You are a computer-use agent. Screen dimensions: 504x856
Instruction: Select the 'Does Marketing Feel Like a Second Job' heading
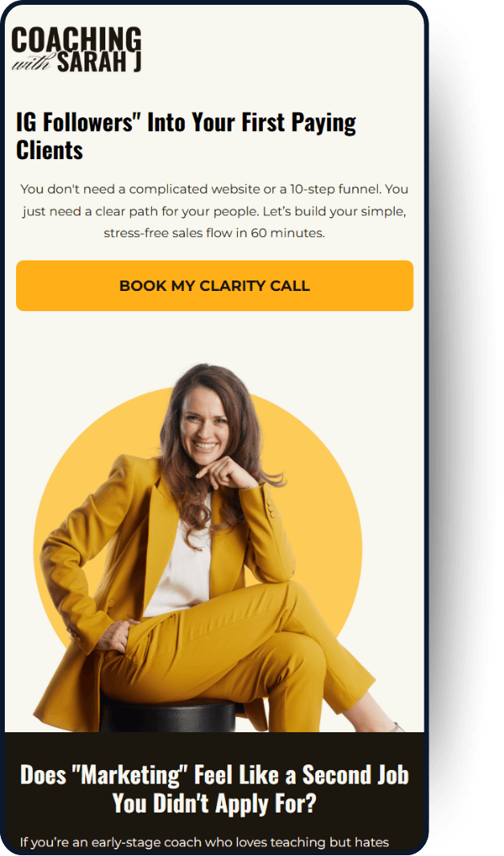215,788
